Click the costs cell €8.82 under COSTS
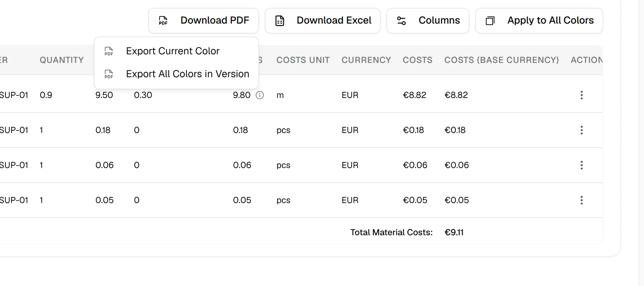The image size is (644, 286). tap(415, 95)
